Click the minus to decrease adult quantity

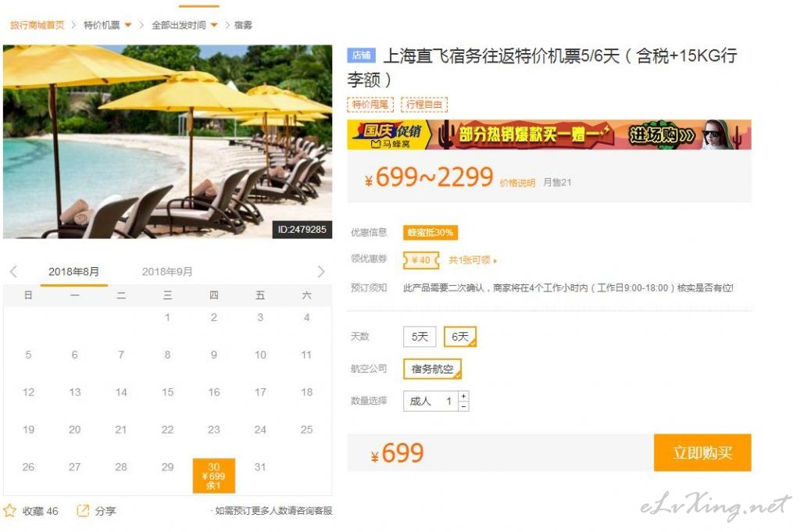tap(463, 406)
